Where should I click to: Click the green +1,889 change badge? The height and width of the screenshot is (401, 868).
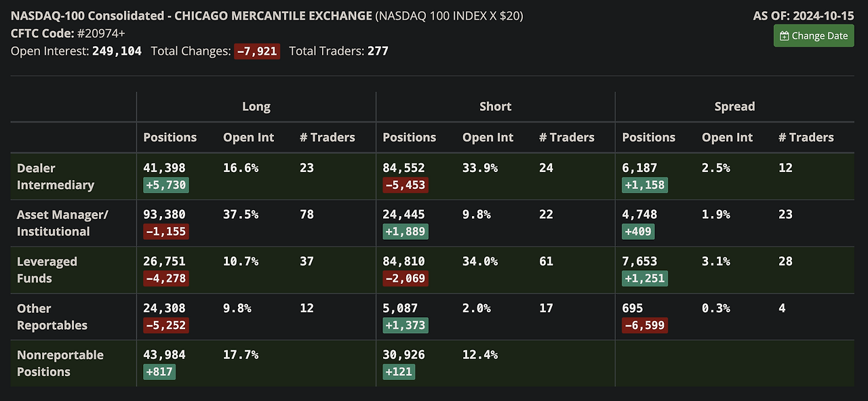pos(406,232)
